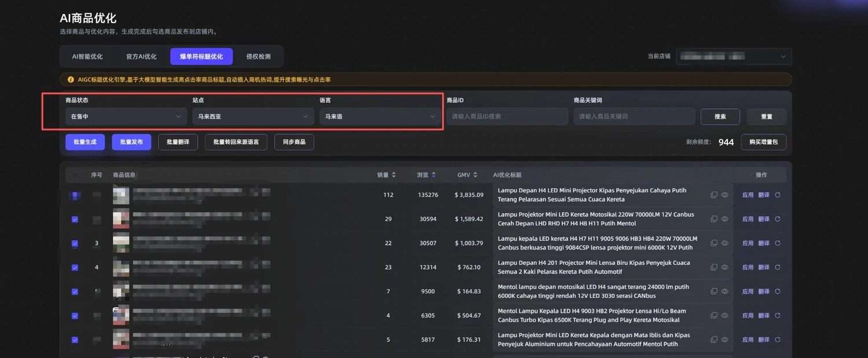Uncheck the row with 9500 views

click(75, 292)
